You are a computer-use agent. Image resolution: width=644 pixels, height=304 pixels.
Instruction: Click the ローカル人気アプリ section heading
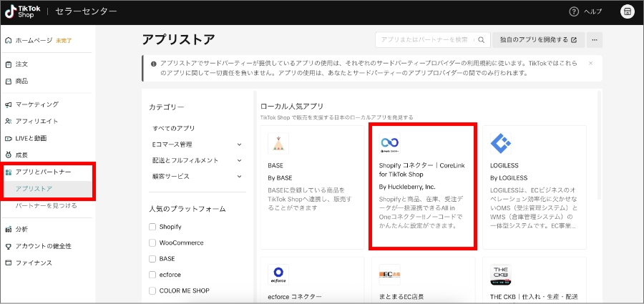pos(292,107)
